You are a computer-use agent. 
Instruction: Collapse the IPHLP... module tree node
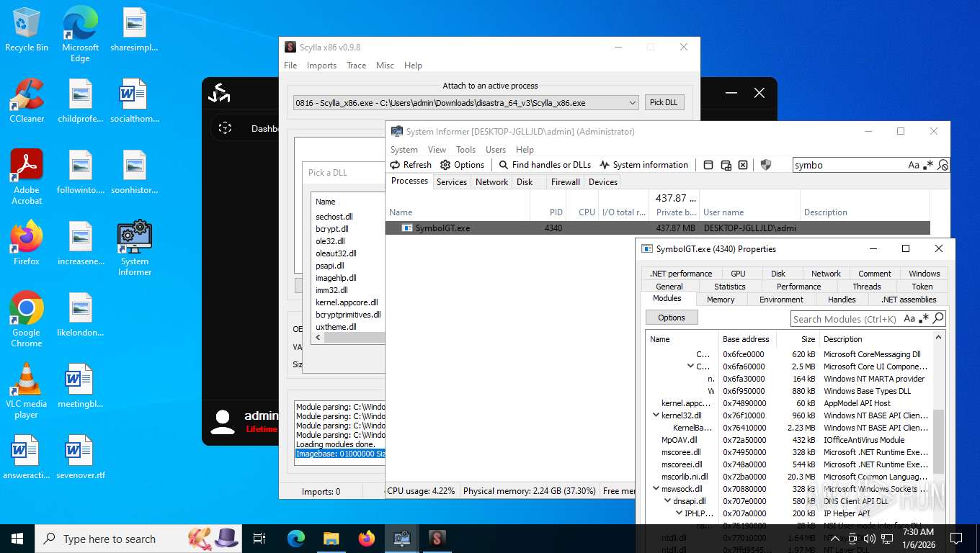click(x=679, y=513)
